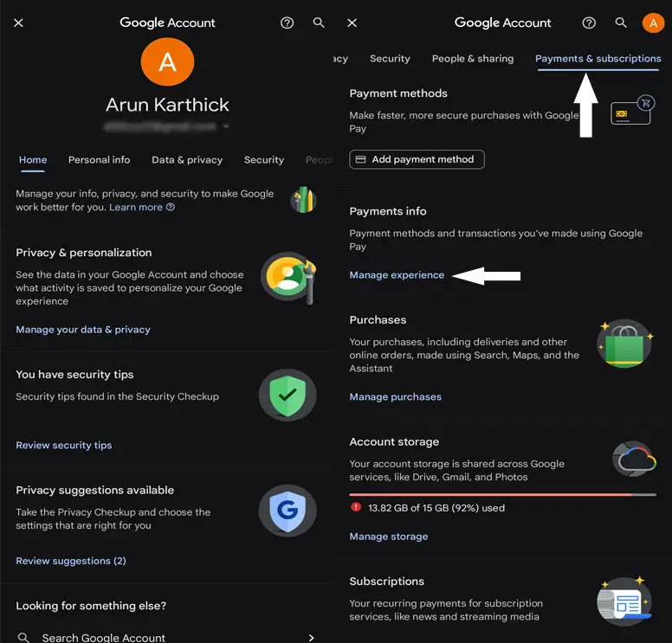Close the left Google Account screen

(x=18, y=23)
